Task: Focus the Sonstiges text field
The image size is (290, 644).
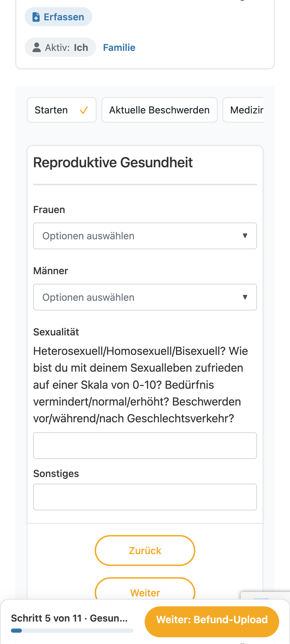Action: [145, 497]
